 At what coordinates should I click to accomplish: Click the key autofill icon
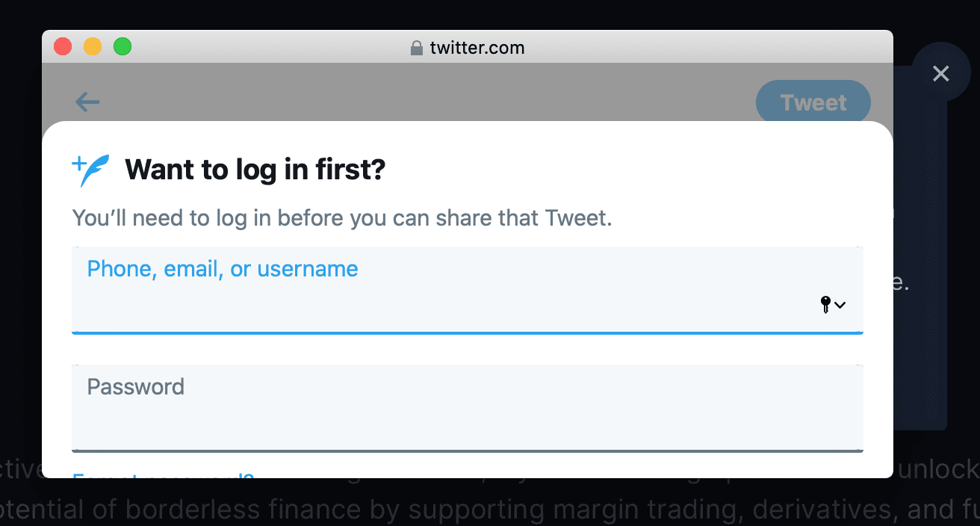[825, 304]
